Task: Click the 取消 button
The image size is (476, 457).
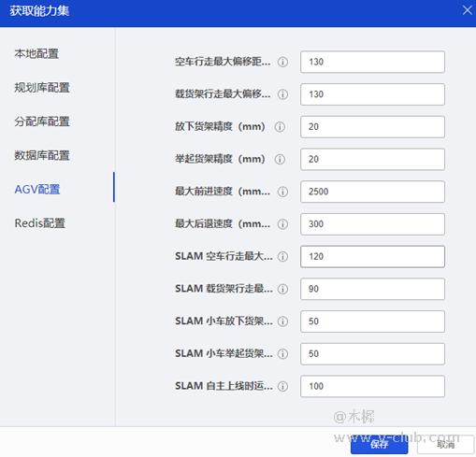Action: point(445,445)
